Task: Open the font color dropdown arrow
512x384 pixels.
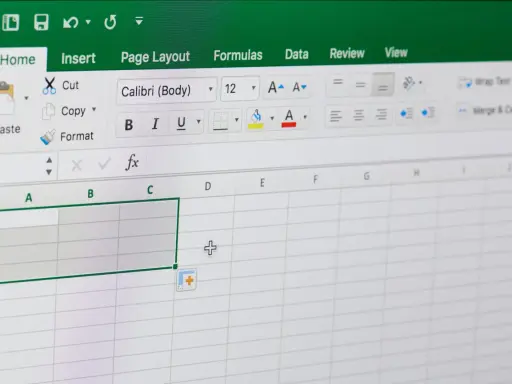Action: (x=305, y=117)
